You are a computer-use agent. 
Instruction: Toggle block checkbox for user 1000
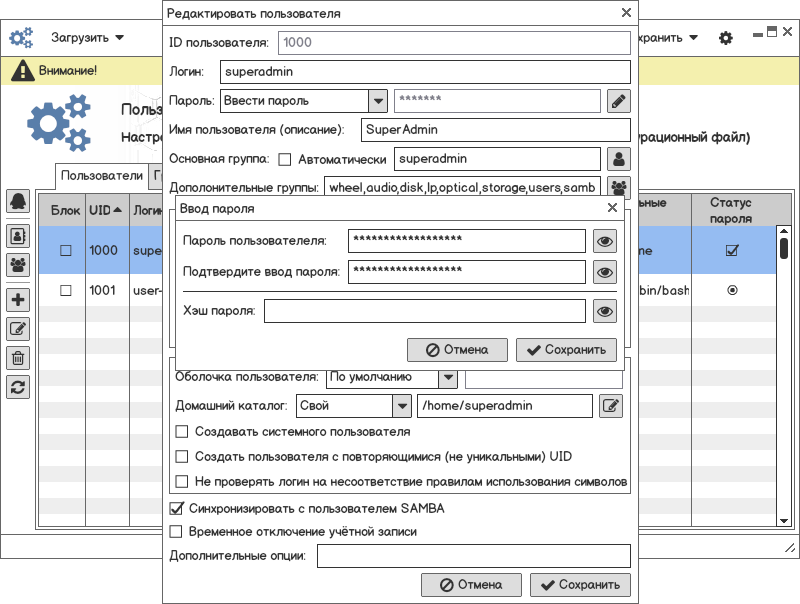pyautogui.click(x=66, y=250)
